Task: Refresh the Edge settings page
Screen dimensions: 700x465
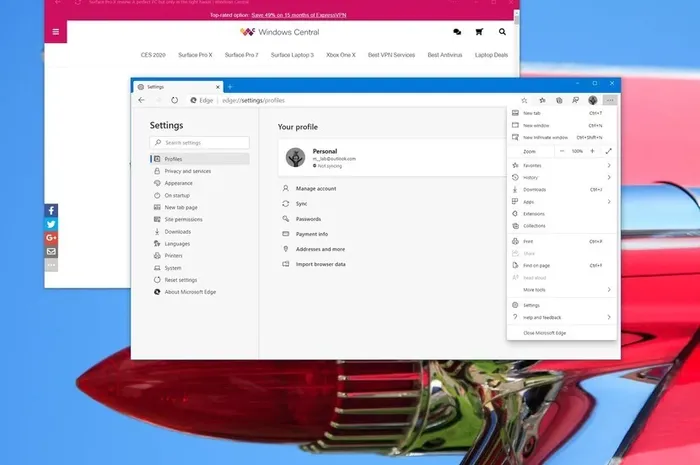Action: coord(175,100)
